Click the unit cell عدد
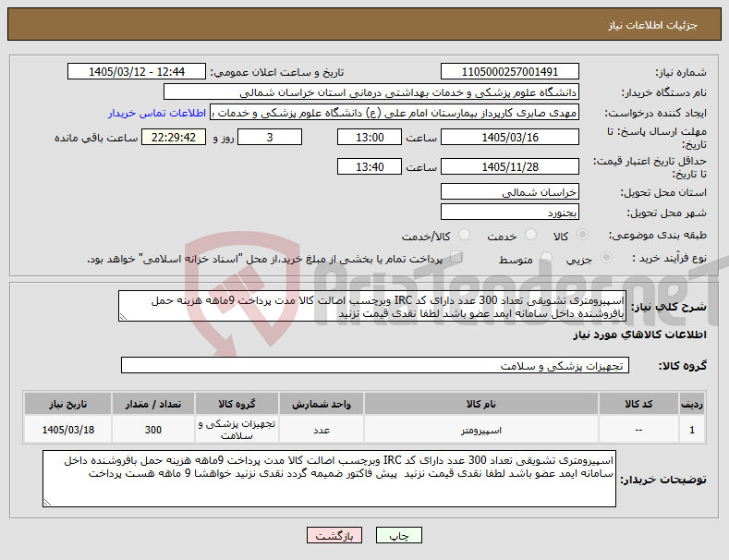The image size is (729, 560). (x=322, y=430)
